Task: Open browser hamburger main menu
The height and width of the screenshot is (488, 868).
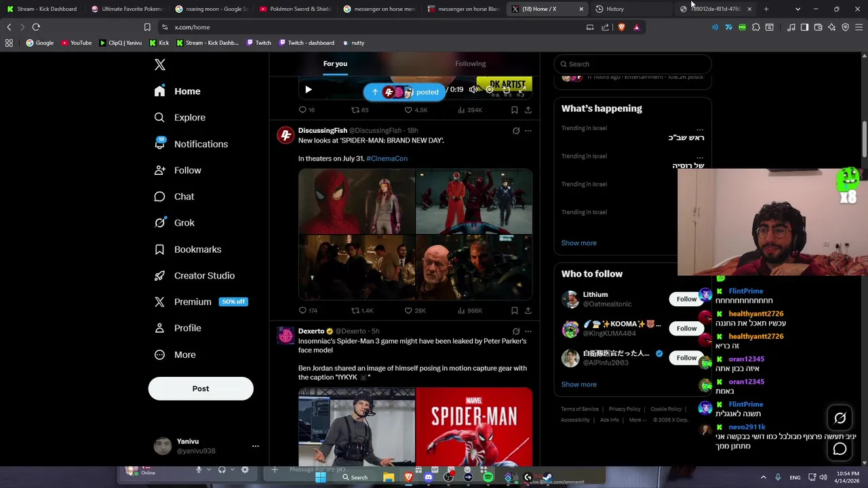Action: point(859,27)
